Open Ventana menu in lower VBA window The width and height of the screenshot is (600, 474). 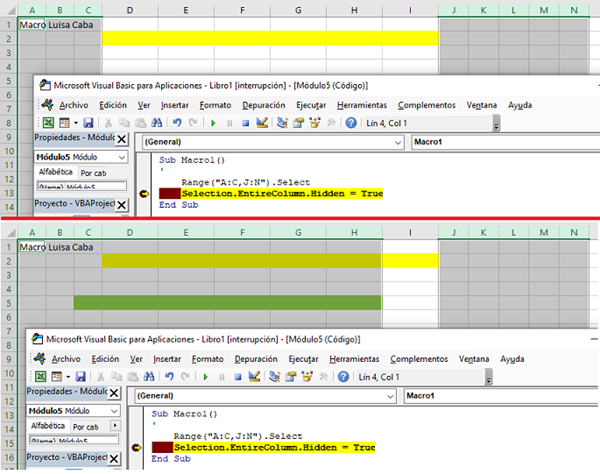(474, 359)
